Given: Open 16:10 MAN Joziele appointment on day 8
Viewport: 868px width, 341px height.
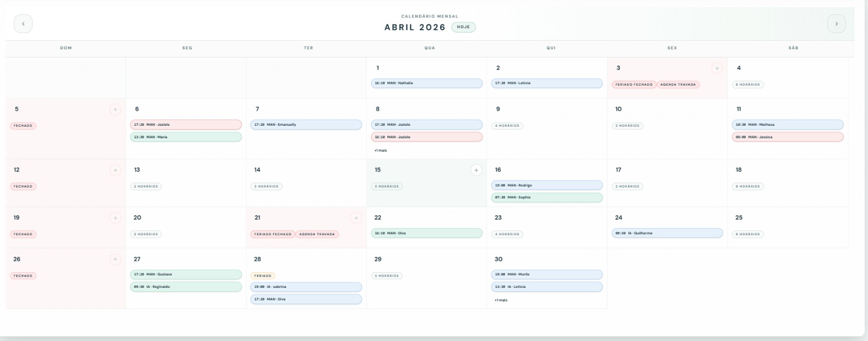Looking at the screenshot, I should click(426, 137).
